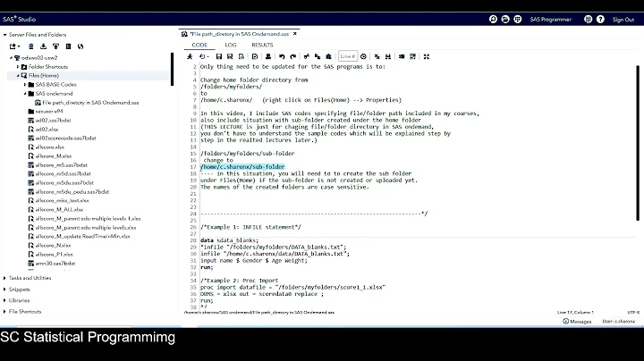Undo the last edit

282,56
